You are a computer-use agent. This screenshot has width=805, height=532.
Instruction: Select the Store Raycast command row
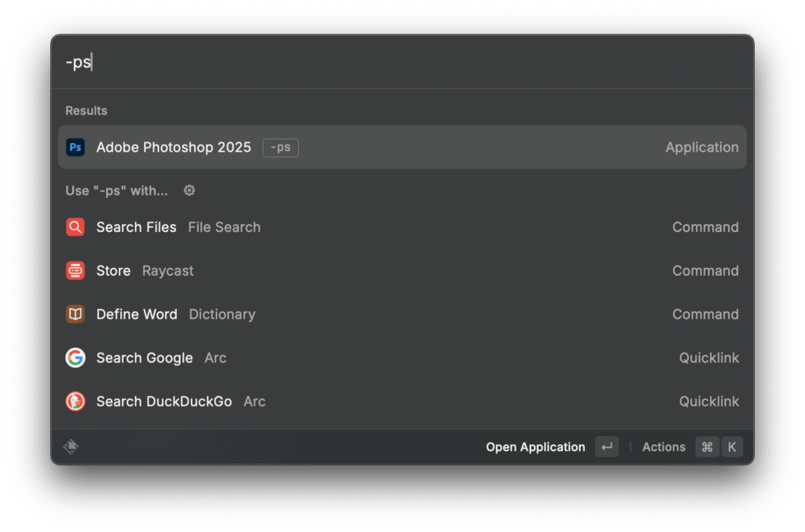(402, 270)
